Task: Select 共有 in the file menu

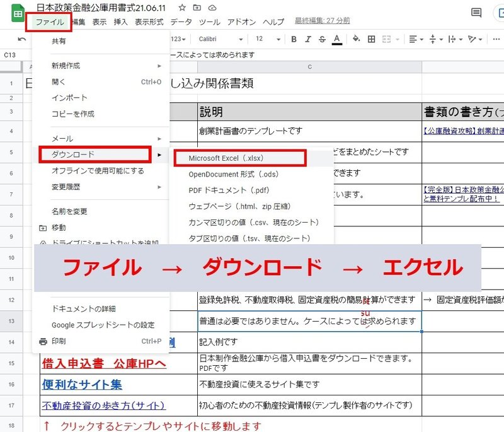Action: (x=101, y=41)
